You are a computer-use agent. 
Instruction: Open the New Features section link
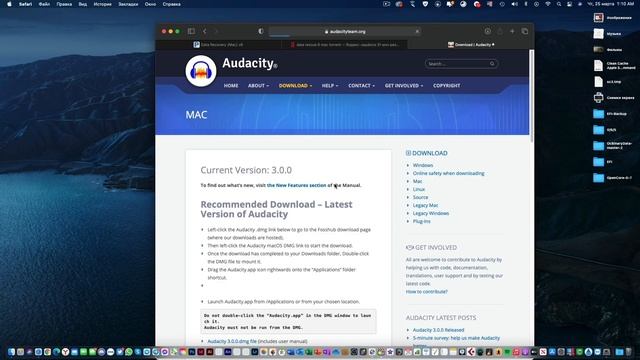296,185
